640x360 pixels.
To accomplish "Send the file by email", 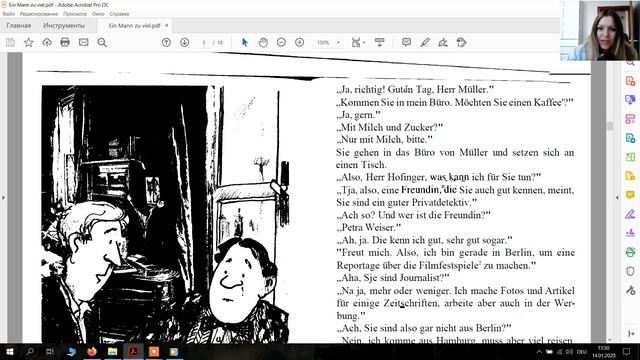I will point(84,42).
